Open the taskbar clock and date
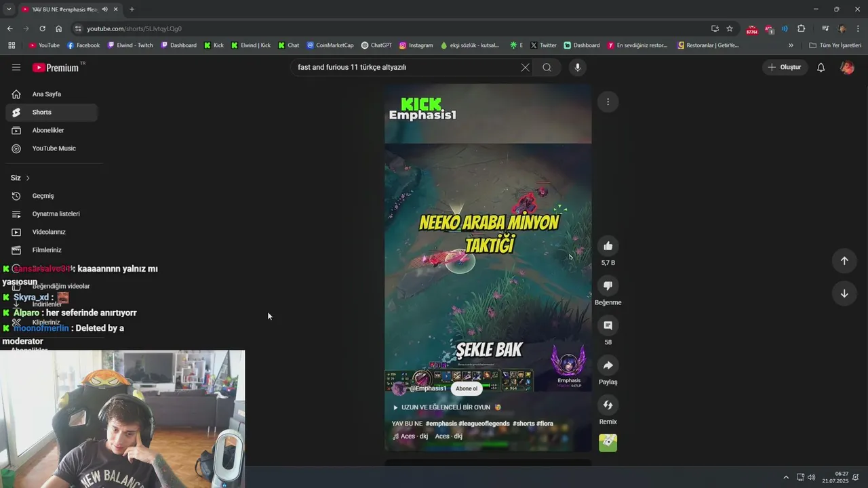This screenshot has width=868, height=488. 835,477
